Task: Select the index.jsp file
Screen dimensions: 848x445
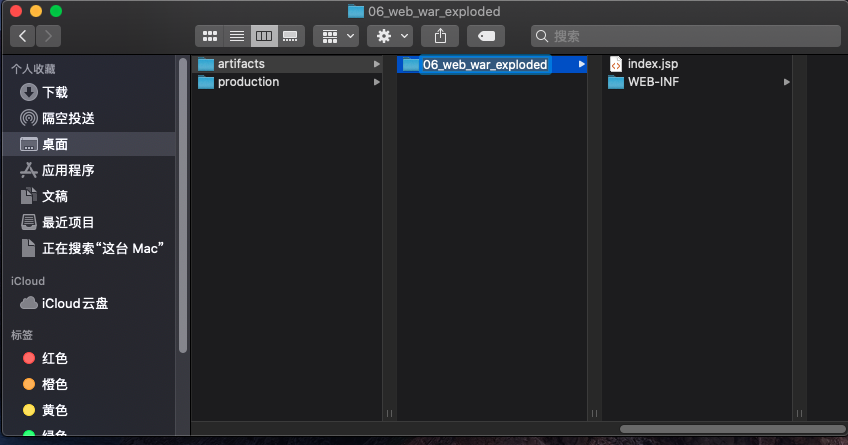Action: pyautogui.click(x=697, y=64)
